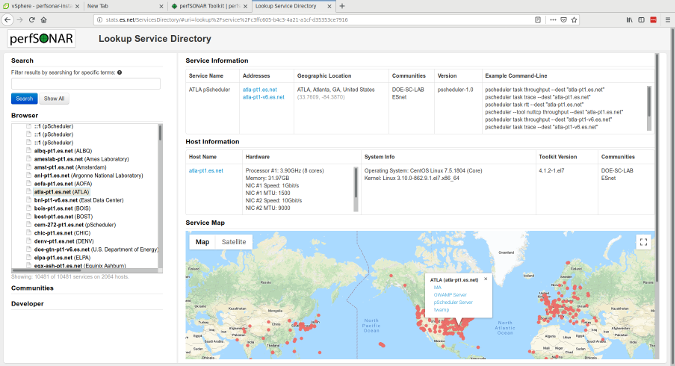The height and width of the screenshot is (366, 675).
Task: Select bnl-pt1-v6.es.net (East Data Center) item
Action: pos(79,200)
